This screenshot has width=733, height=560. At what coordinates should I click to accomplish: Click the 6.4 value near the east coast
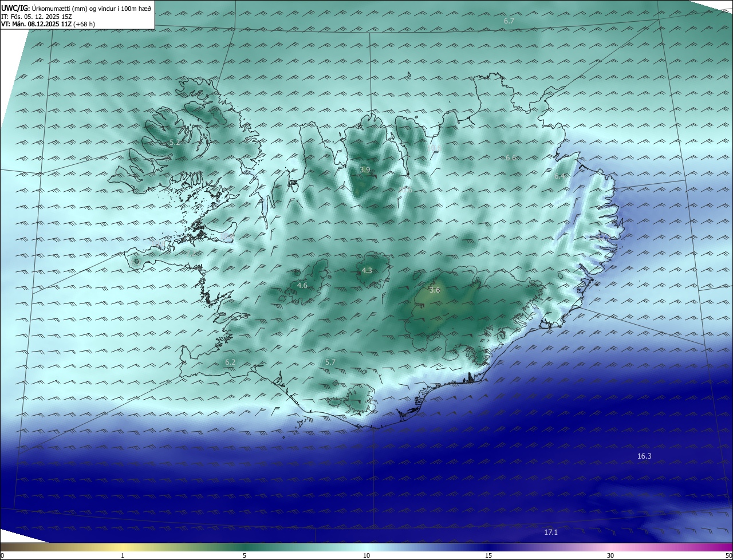point(560,176)
